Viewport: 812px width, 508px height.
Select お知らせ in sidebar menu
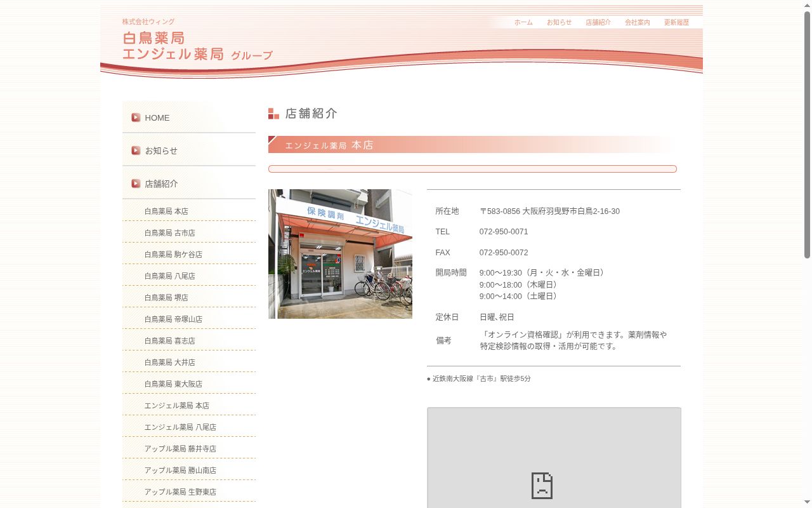click(189, 150)
